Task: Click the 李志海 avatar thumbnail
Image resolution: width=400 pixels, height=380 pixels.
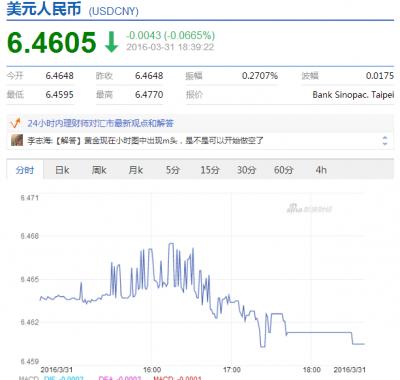Action: pos(17,140)
